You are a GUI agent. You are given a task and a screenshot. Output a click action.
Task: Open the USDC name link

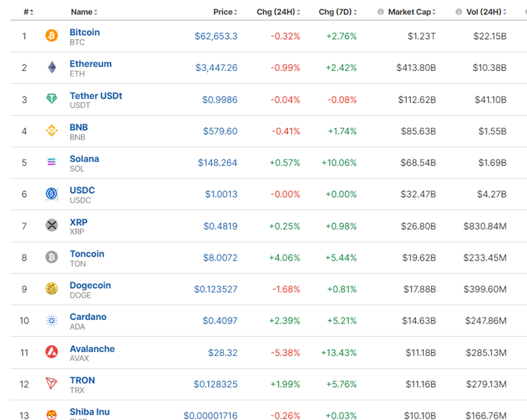coord(82,190)
